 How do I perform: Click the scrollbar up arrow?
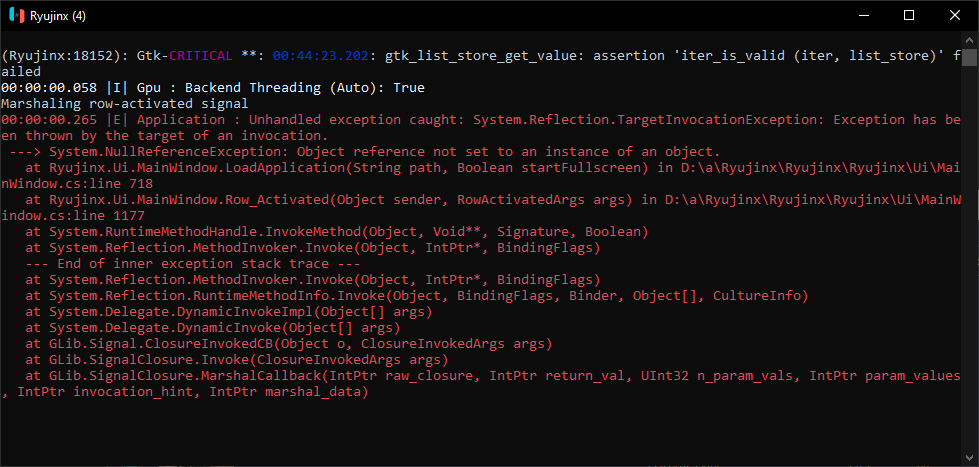click(969, 41)
